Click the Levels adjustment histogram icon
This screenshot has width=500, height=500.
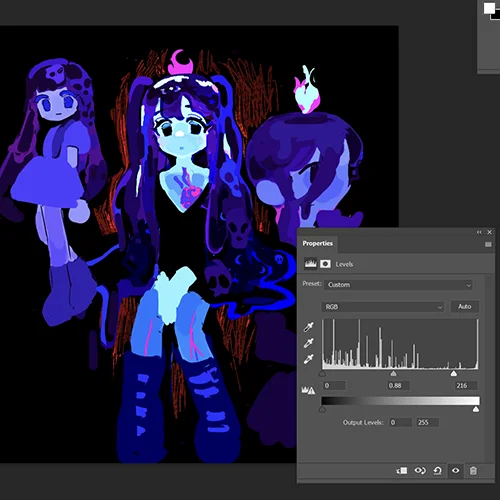click(310, 264)
